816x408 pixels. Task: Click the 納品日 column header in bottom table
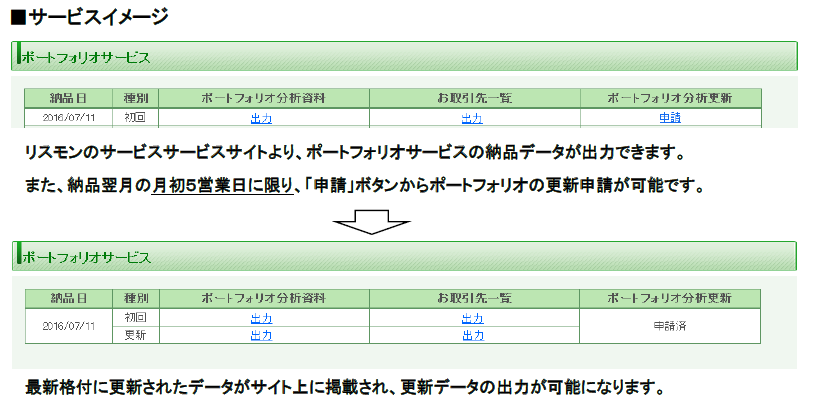pyautogui.click(x=68, y=299)
